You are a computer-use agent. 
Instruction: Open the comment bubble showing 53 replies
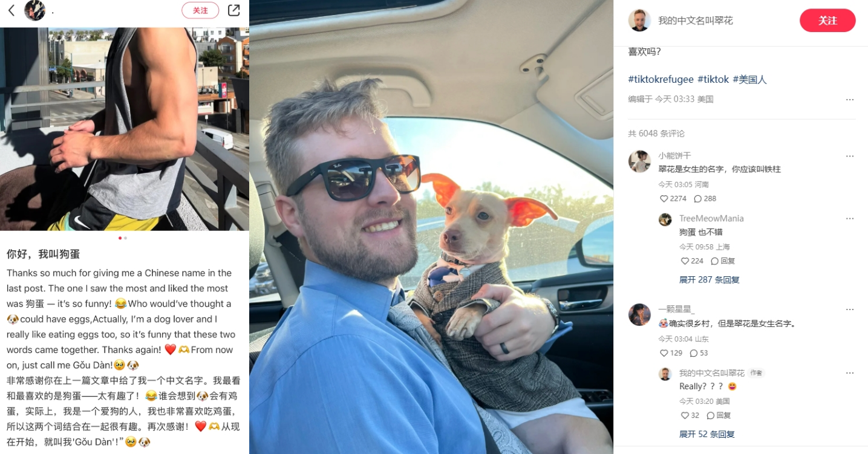[694, 353]
